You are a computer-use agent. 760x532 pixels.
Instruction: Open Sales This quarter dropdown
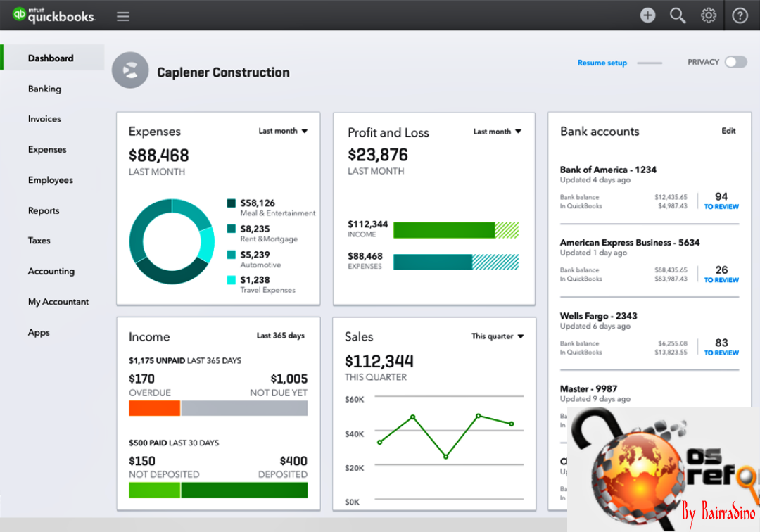[498, 336]
